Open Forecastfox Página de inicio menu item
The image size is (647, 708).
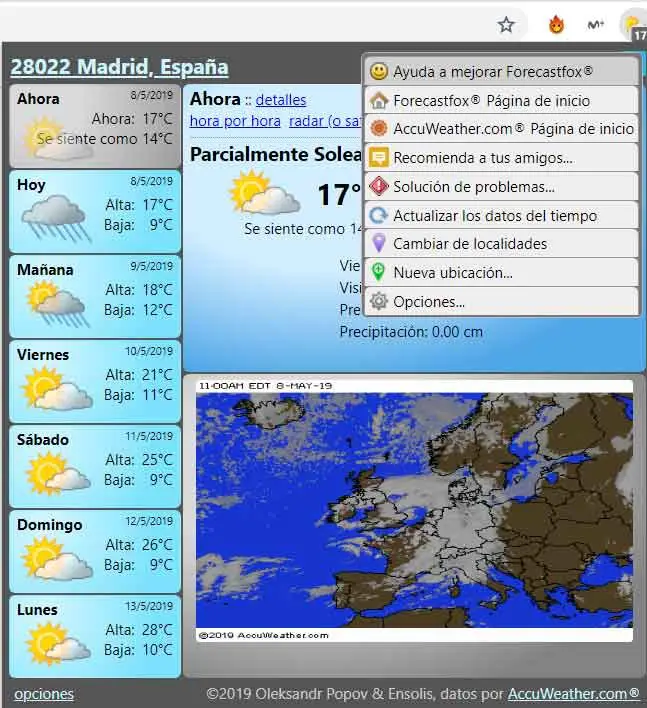[501, 100]
